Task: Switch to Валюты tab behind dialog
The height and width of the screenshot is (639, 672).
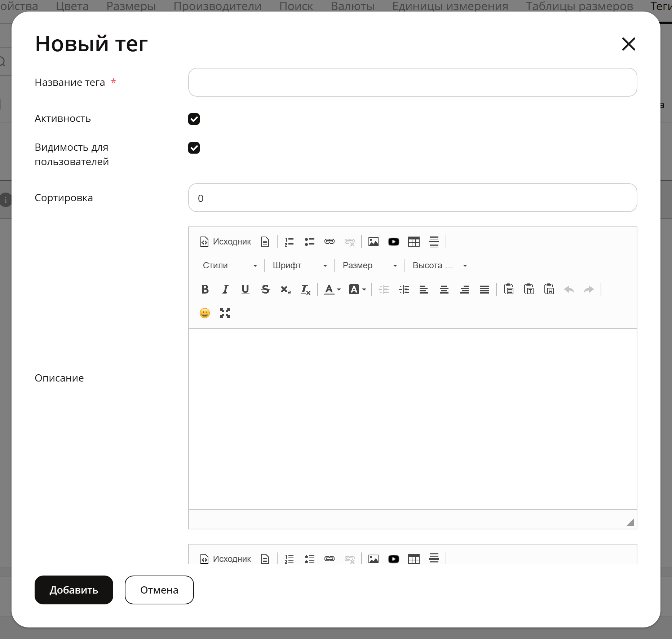Action: click(x=353, y=6)
